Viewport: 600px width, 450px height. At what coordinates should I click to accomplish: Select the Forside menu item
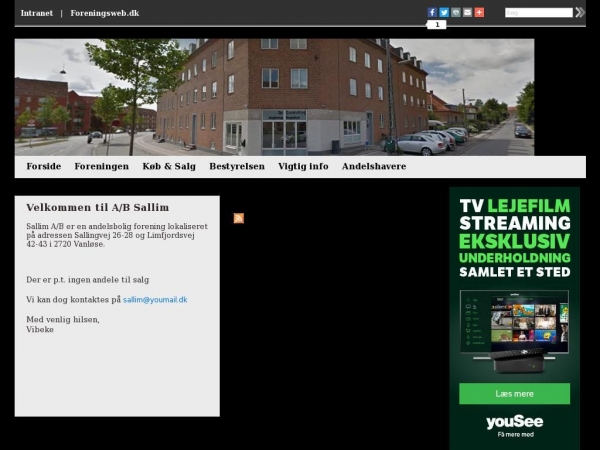click(x=44, y=167)
